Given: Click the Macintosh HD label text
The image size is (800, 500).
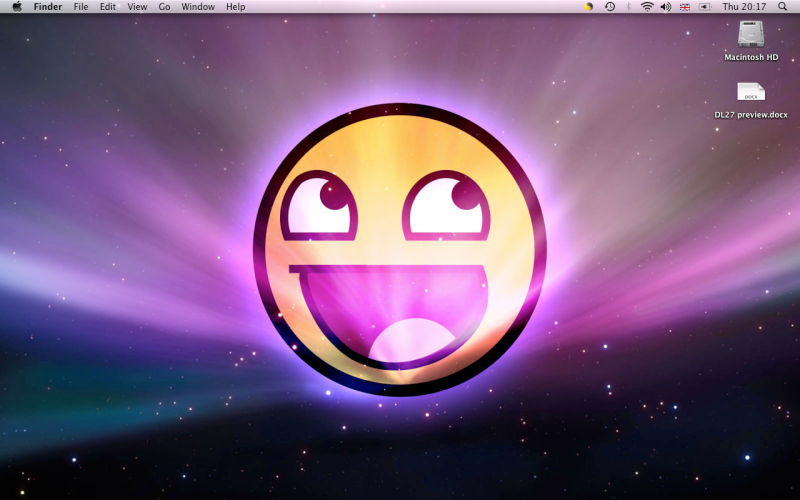Looking at the screenshot, I should coord(751,57).
